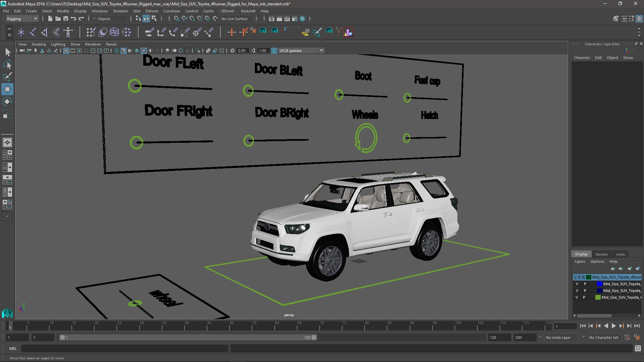Click the step forward one frame button

[x=629, y=326]
